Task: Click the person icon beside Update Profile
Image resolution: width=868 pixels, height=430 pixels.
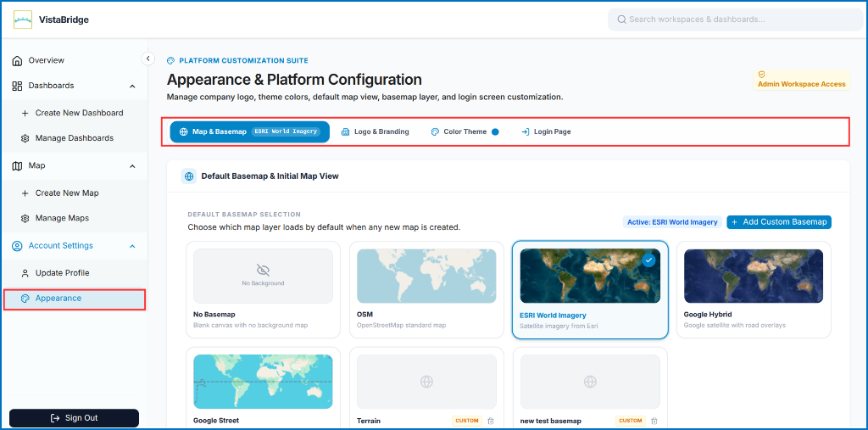Action: coord(25,273)
